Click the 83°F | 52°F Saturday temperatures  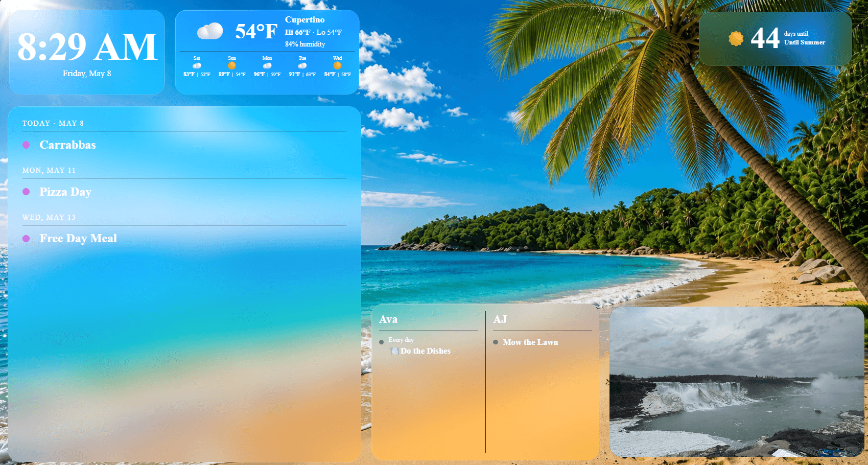coord(197,75)
